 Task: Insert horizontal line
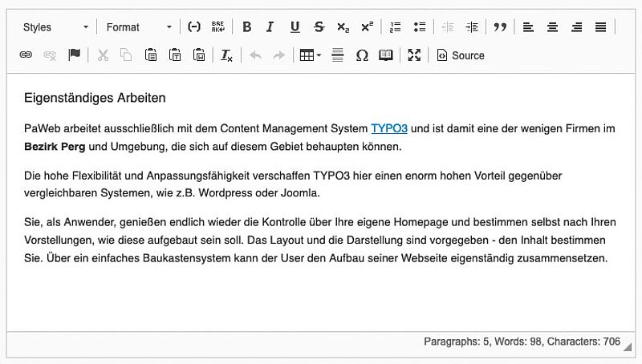click(337, 55)
